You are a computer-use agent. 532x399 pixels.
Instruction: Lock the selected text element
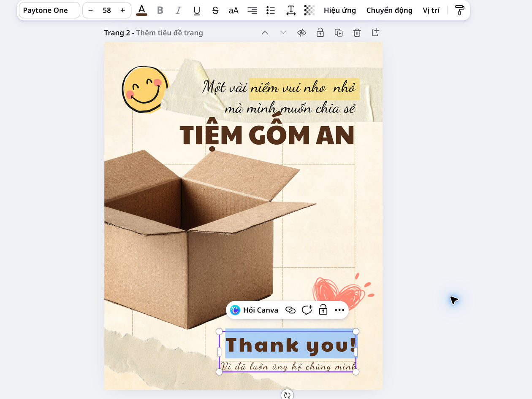tap(323, 310)
